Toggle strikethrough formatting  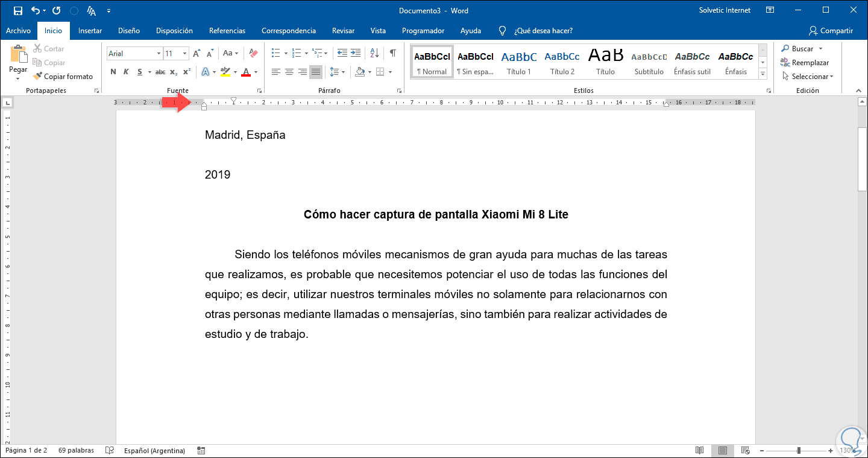pyautogui.click(x=160, y=72)
